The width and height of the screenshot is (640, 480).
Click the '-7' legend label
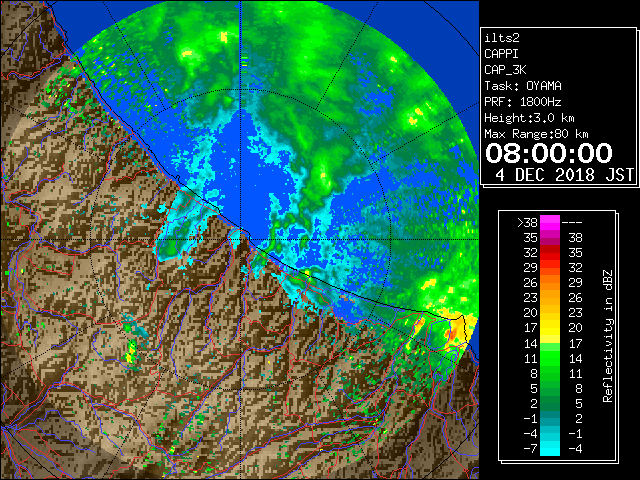pos(530,448)
